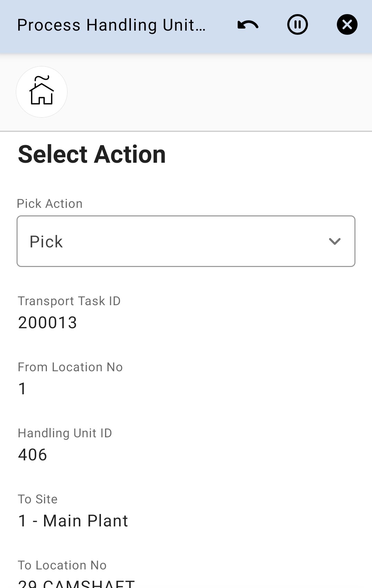Click the From Location No label
372x588 pixels.
pos(70,367)
